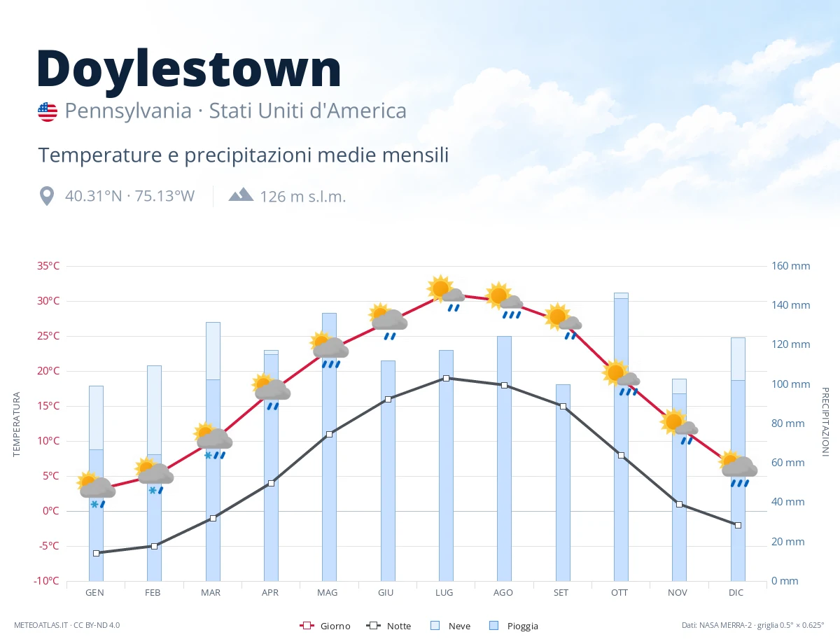
Task: Click the TEMPERATURA axis title
Action: 17,424
